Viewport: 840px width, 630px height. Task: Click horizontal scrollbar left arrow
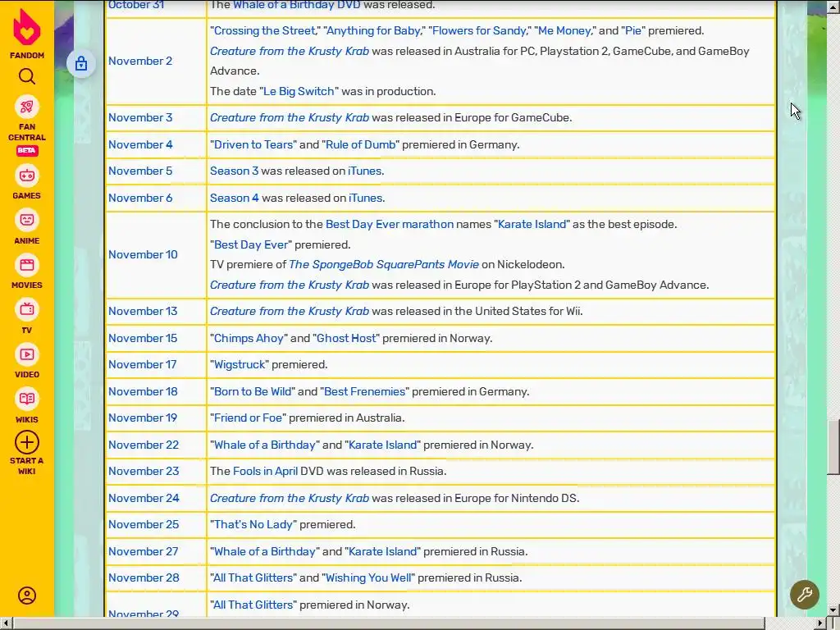pyautogui.click(x=6, y=623)
